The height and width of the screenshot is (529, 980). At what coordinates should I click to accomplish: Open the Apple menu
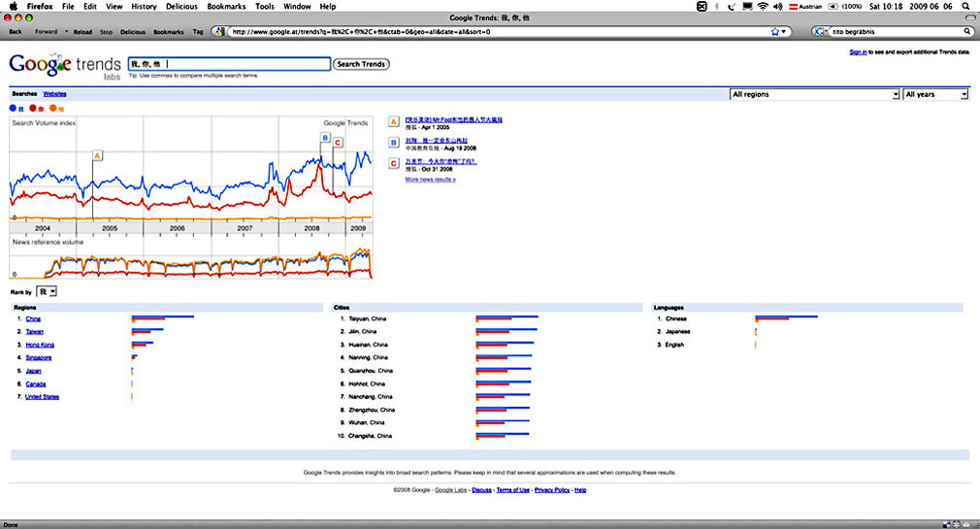[14, 6]
